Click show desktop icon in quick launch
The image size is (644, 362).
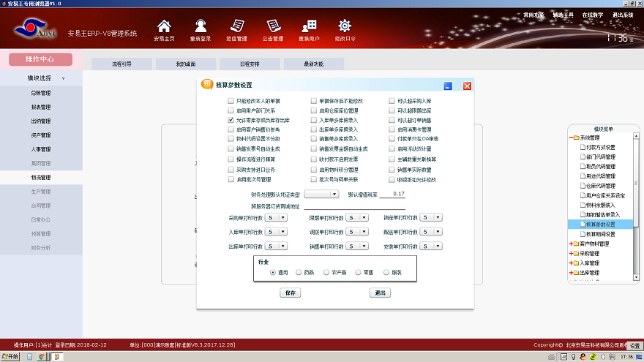(x=29, y=357)
